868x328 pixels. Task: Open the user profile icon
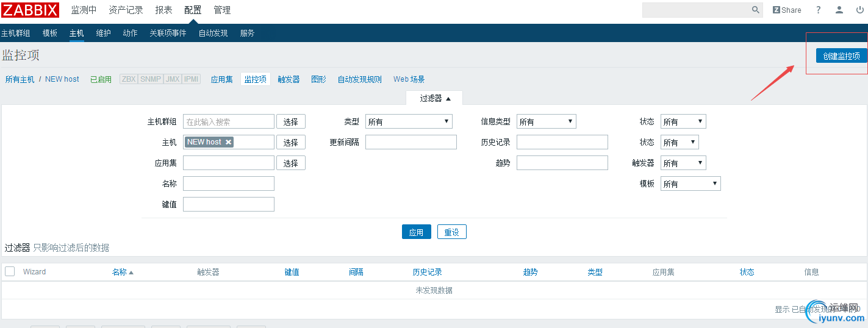[x=839, y=10]
